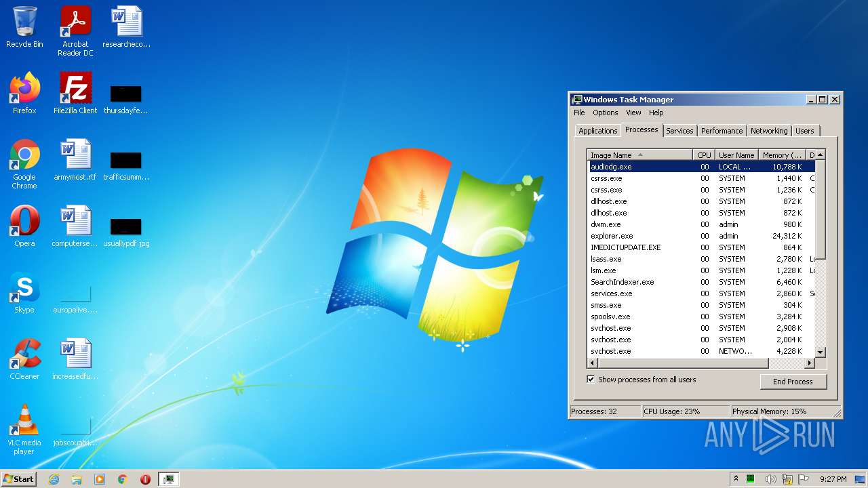Open Internet Explorer from taskbar

(x=54, y=479)
